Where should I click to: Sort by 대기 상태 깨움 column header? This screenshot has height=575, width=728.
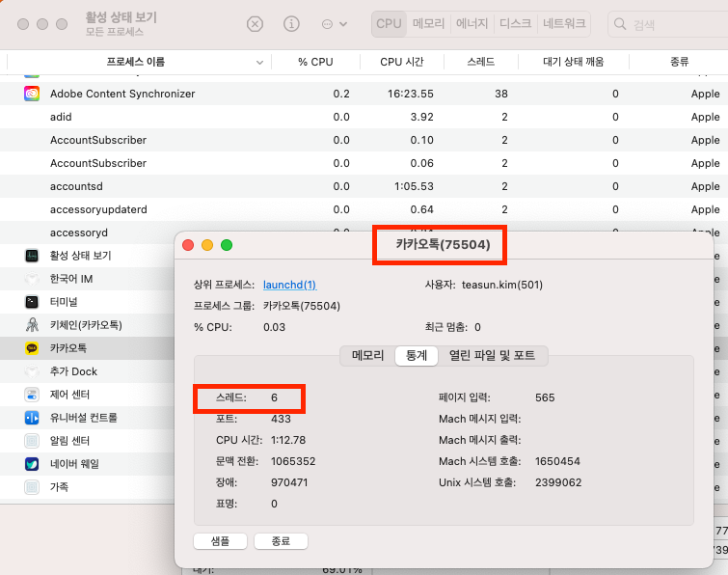(574, 62)
